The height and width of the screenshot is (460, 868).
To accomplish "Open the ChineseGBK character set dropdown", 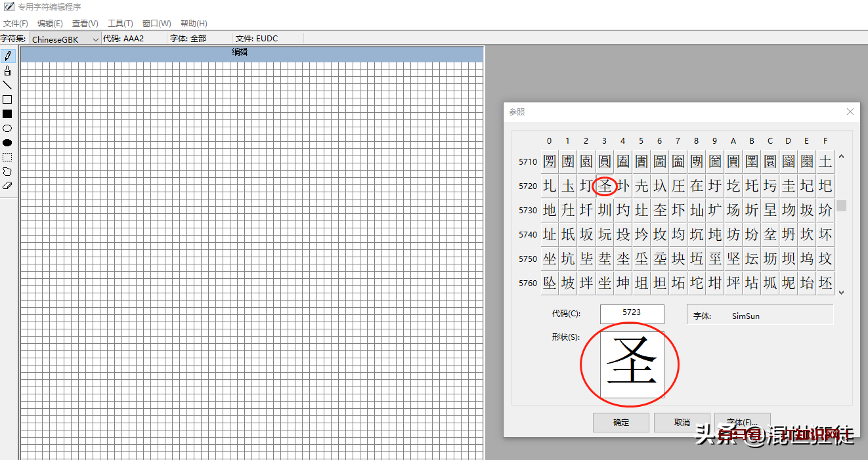I will point(96,39).
